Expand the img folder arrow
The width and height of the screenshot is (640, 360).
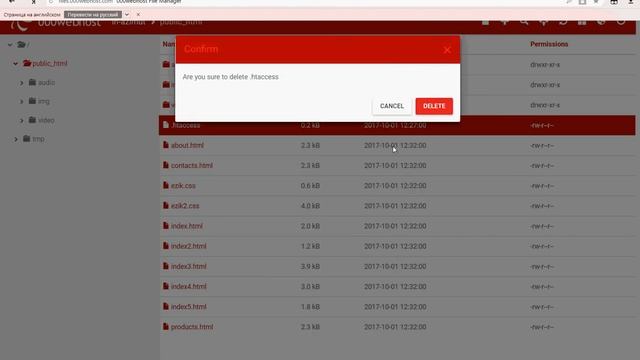tap(22, 102)
